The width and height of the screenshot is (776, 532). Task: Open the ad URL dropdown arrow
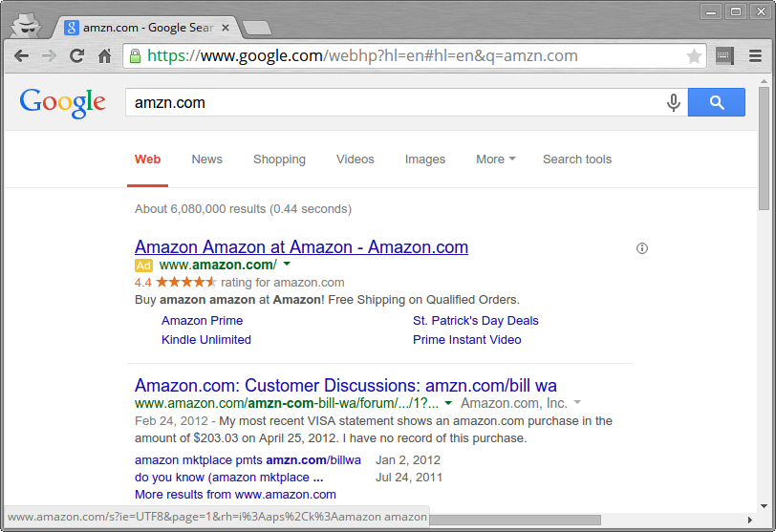pos(287,264)
